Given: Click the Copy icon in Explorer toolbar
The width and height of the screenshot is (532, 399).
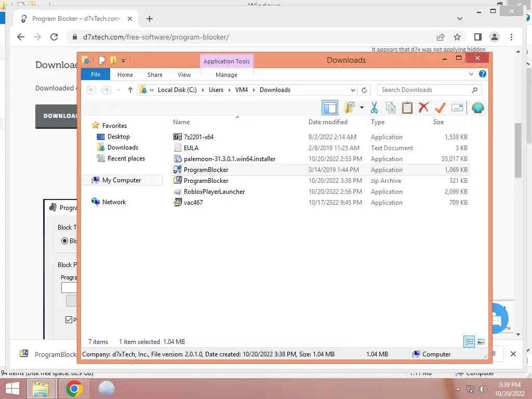Looking at the screenshot, I should click(391, 108).
